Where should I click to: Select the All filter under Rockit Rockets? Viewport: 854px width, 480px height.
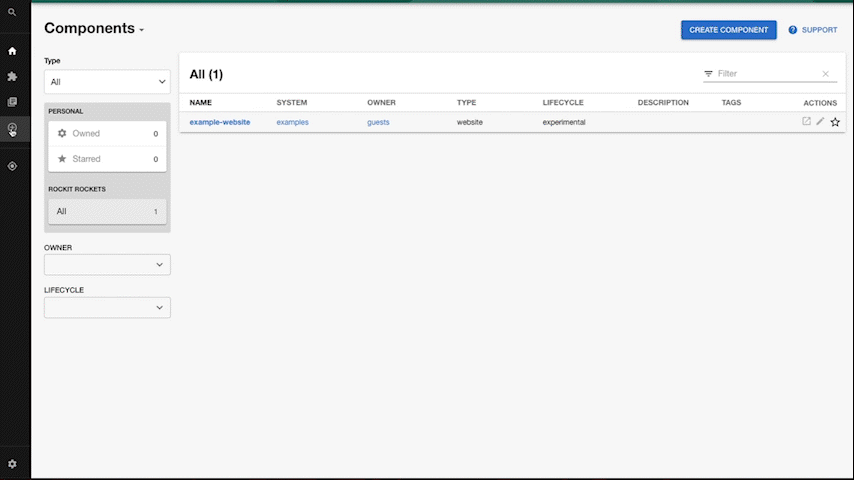(107, 211)
